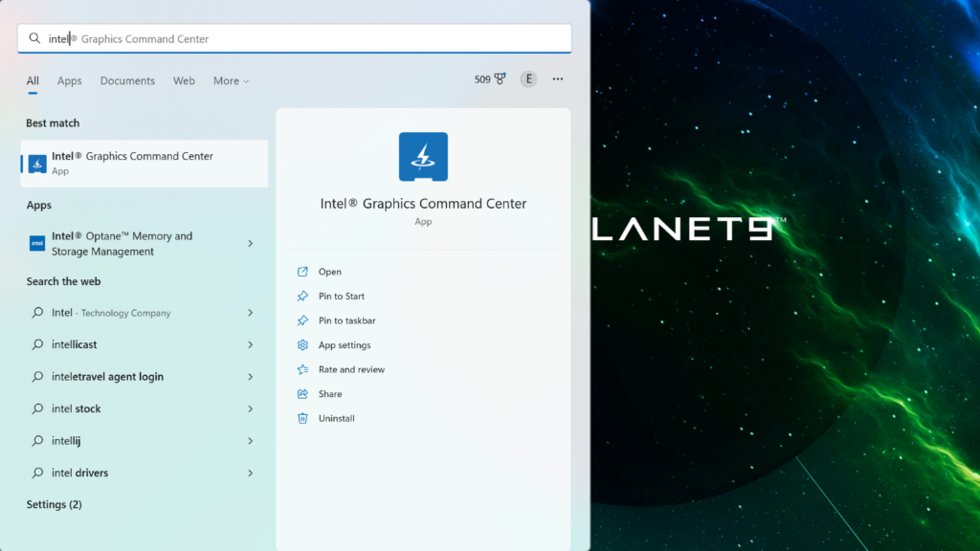Click the Pin to taskbar pin icon
Viewport: 980px width, 551px height.
coord(302,320)
